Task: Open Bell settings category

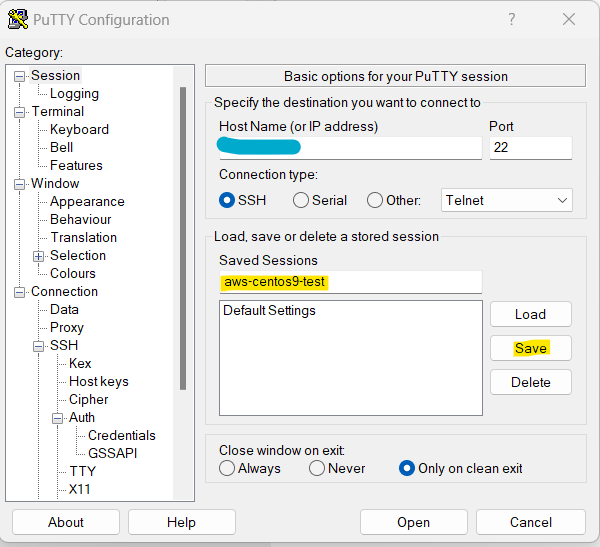Action: pyautogui.click(x=62, y=147)
